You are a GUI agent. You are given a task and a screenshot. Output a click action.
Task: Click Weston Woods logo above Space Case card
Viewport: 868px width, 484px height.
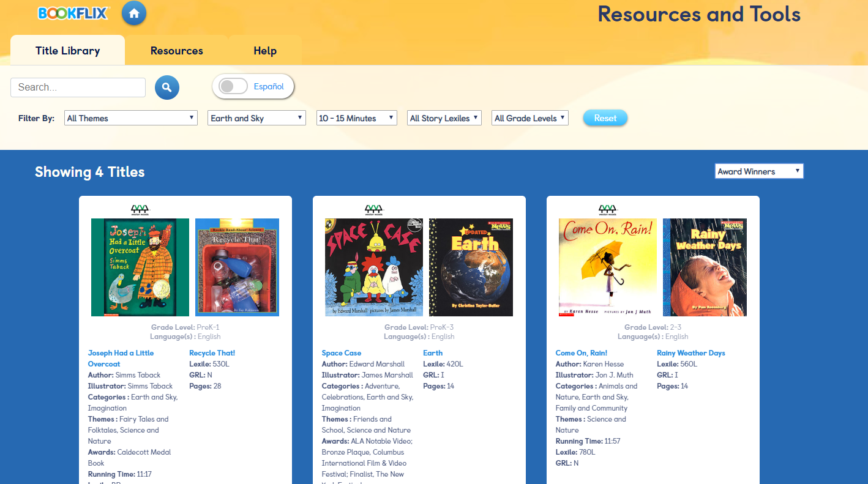pos(374,210)
